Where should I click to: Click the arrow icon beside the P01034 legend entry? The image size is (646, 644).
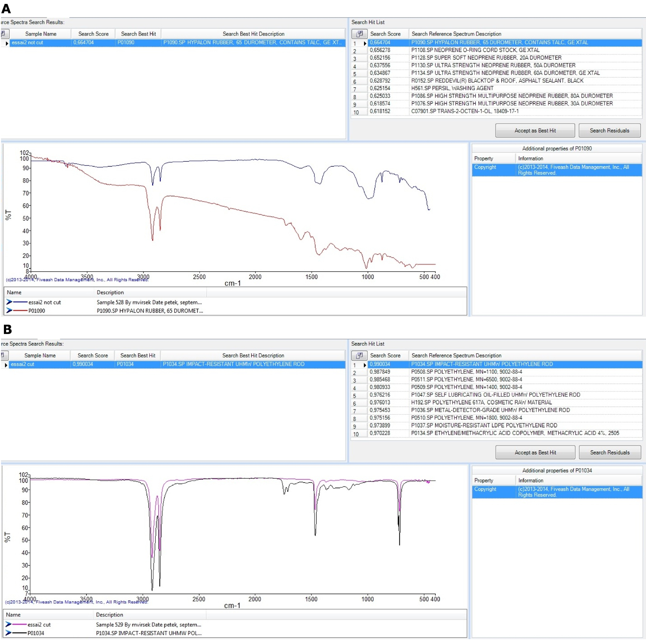[9, 633]
